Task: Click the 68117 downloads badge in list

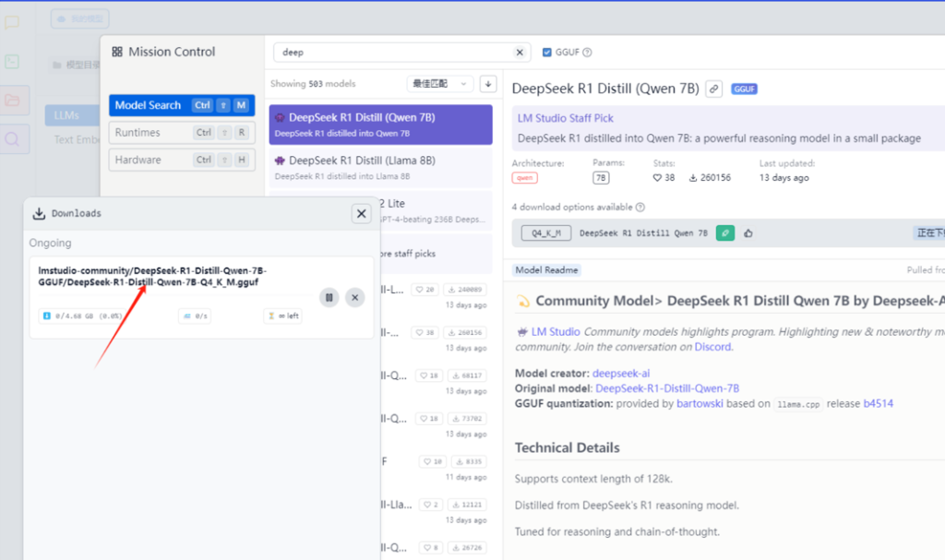Action: click(467, 375)
